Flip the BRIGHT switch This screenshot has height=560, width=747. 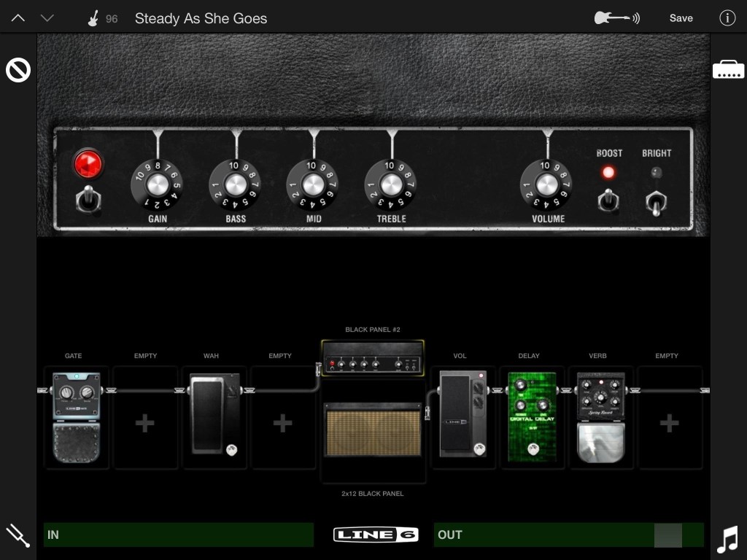(x=657, y=202)
